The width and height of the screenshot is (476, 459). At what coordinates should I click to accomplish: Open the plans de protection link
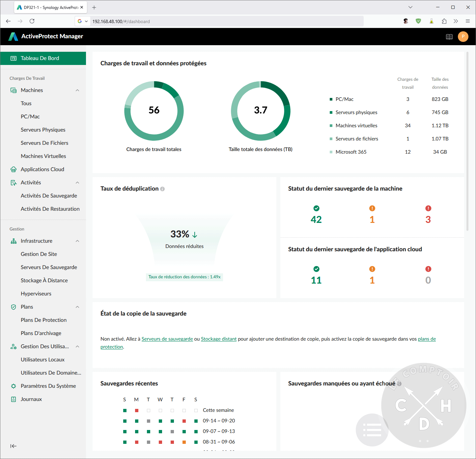pyautogui.click(x=427, y=339)
